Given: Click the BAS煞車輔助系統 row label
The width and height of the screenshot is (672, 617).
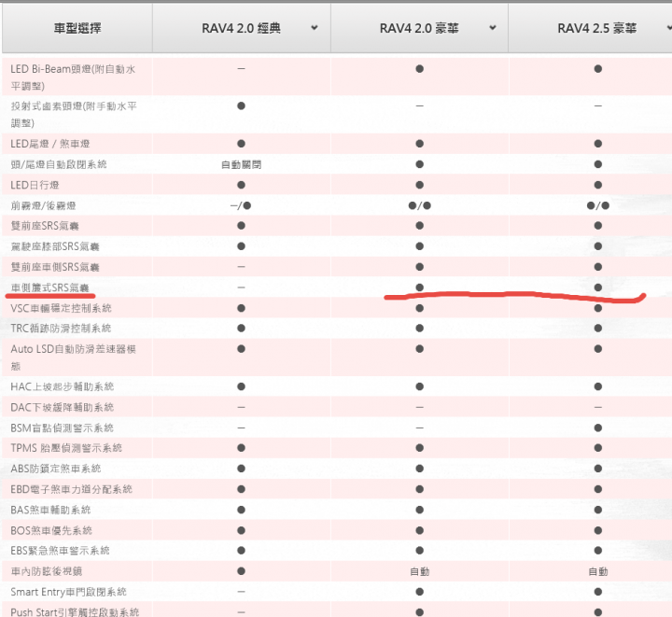Looking at the screenshot, I should pos(50,510).
